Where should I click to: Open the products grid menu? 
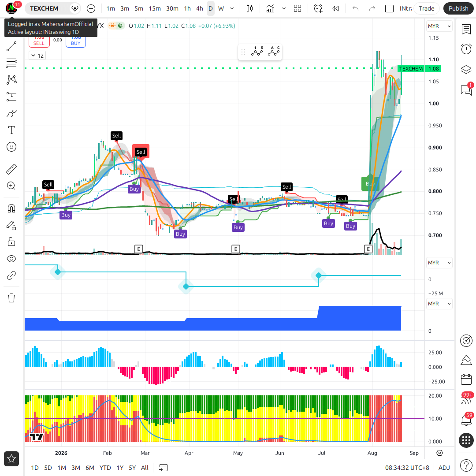pos(466,440)
